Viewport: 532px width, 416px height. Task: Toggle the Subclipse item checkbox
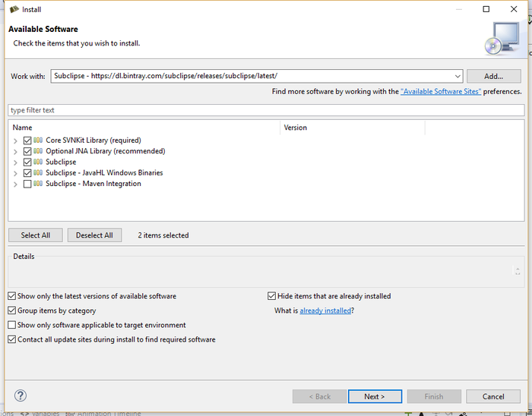point(27,162)
